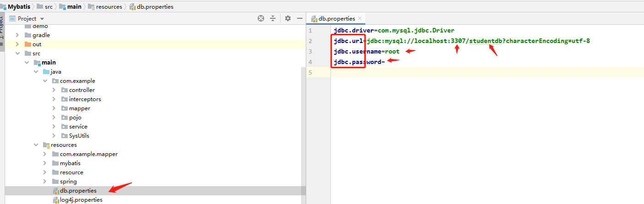Collapse the src folder arrow
Screen dimensions: 644x204
17,54
